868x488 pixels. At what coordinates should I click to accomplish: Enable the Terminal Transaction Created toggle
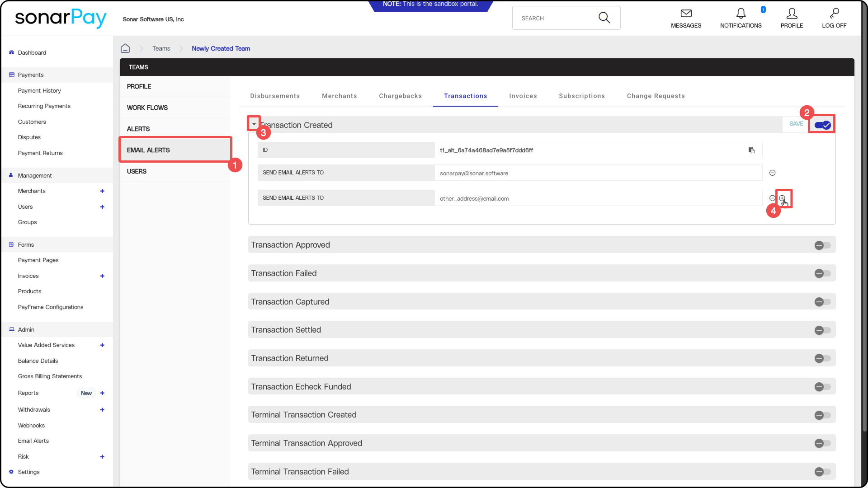[x=822, y=415]
